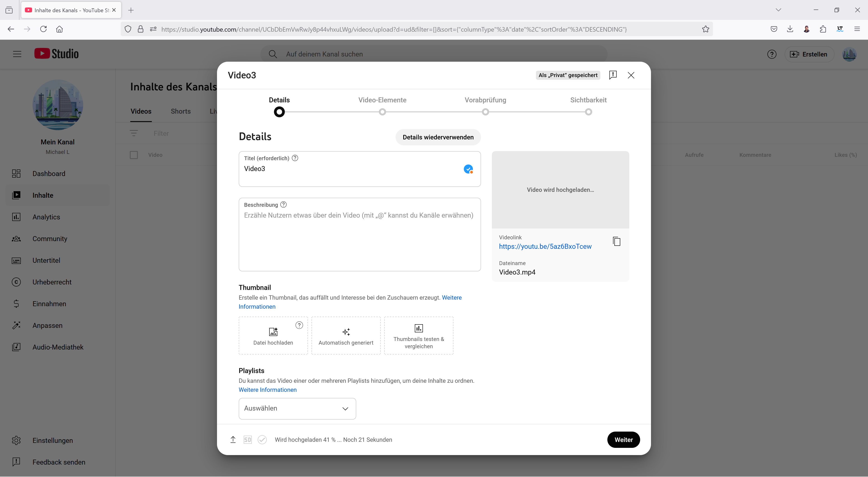868x477 pixels.
Task: Go to Video-Elemente step tab
Action: click(382, 100)
